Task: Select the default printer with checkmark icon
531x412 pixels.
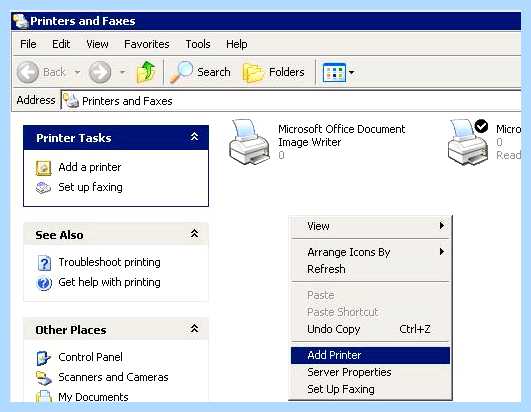Action: pyautogui.click(x=468, y=142)
